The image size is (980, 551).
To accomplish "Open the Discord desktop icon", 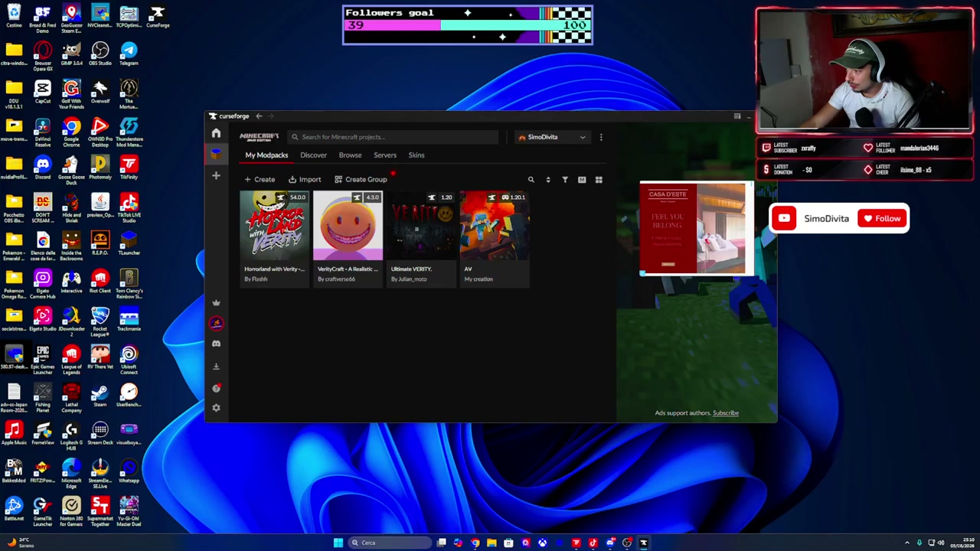I will pos(43,168).
